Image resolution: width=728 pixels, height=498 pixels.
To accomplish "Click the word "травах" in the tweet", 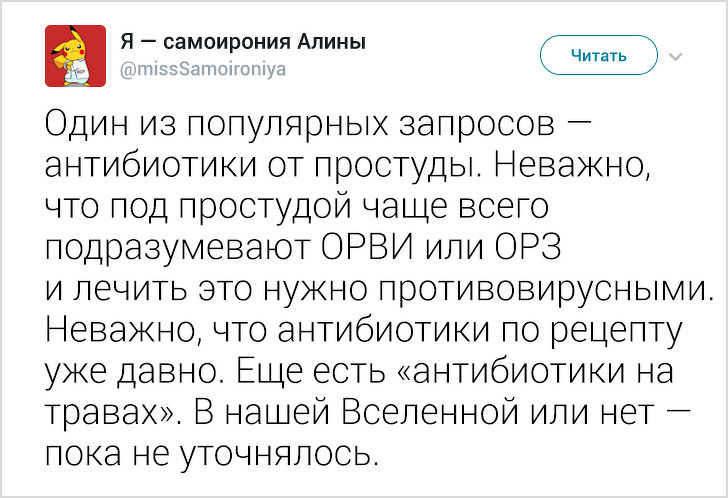I will point(108,413).
